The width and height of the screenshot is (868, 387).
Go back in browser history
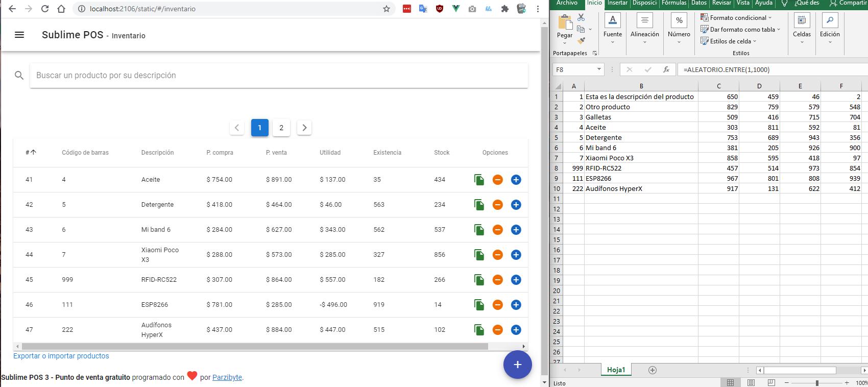(12, 9)
